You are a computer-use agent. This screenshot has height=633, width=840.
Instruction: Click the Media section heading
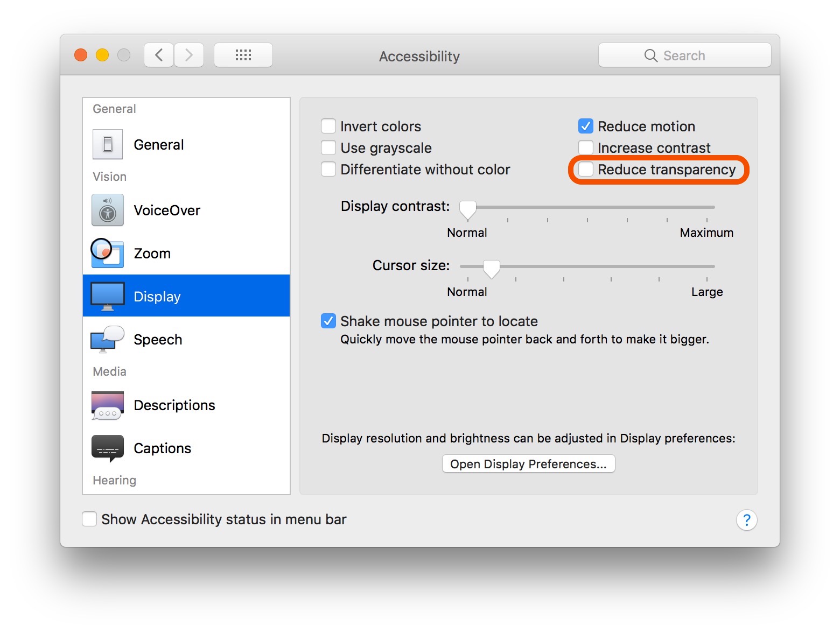click(109, 371)
